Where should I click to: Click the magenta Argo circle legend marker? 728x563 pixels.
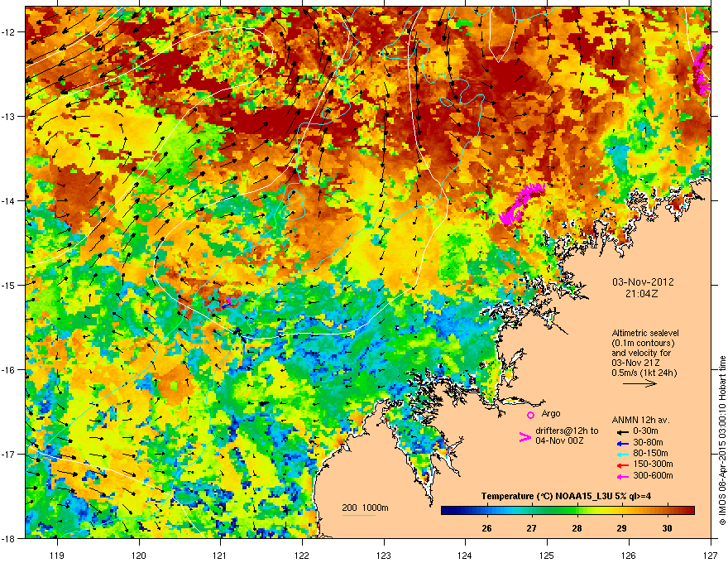click(x=530, y=415)
